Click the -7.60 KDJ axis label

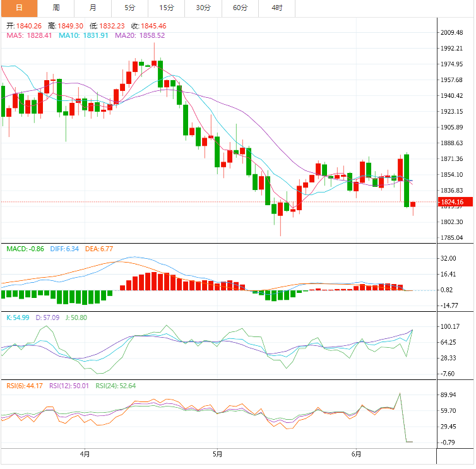pos(448,374)
